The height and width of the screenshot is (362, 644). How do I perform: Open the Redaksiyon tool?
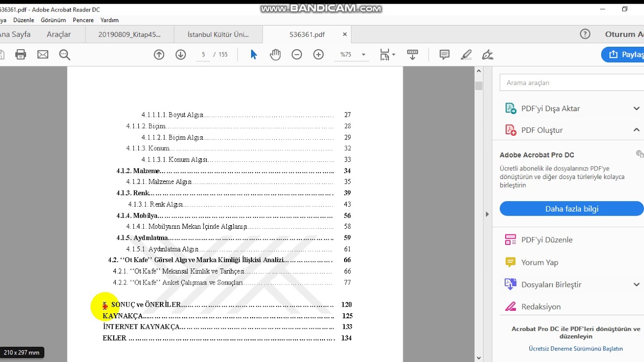tap(533, 306)
